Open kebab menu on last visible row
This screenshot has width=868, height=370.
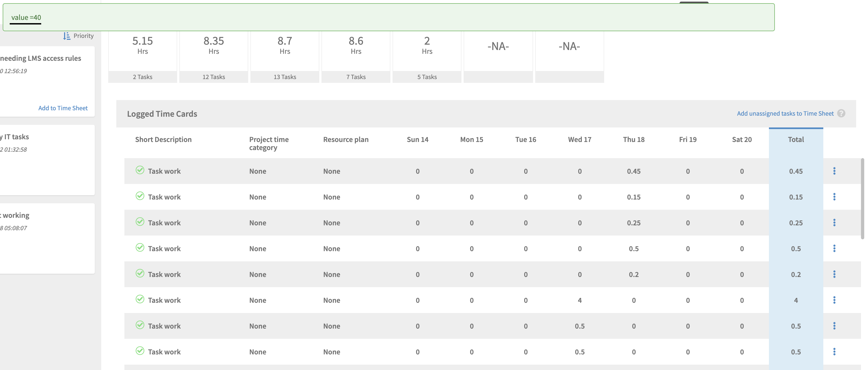click(834, 352)
